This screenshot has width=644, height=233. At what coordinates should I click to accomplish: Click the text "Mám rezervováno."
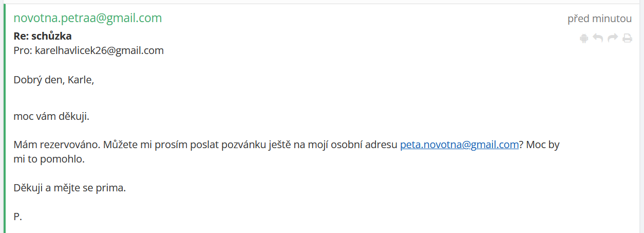tap(57, 145)
